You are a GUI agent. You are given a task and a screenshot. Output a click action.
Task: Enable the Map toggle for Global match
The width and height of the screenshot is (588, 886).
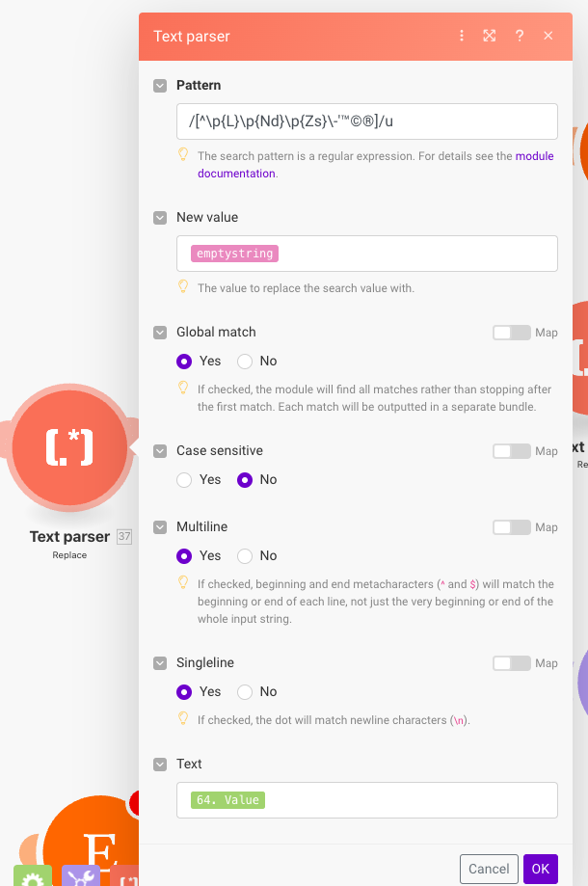click(512, 333)
